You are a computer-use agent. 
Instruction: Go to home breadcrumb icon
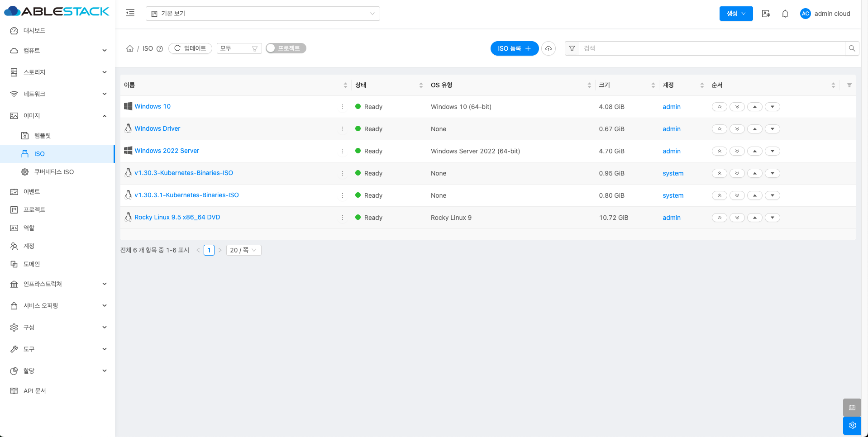130,48
